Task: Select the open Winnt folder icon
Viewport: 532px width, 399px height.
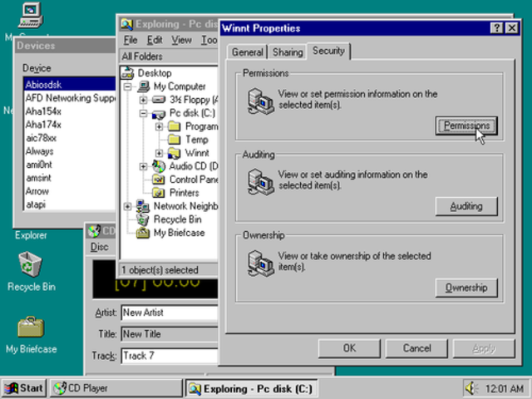Action: 175,153
